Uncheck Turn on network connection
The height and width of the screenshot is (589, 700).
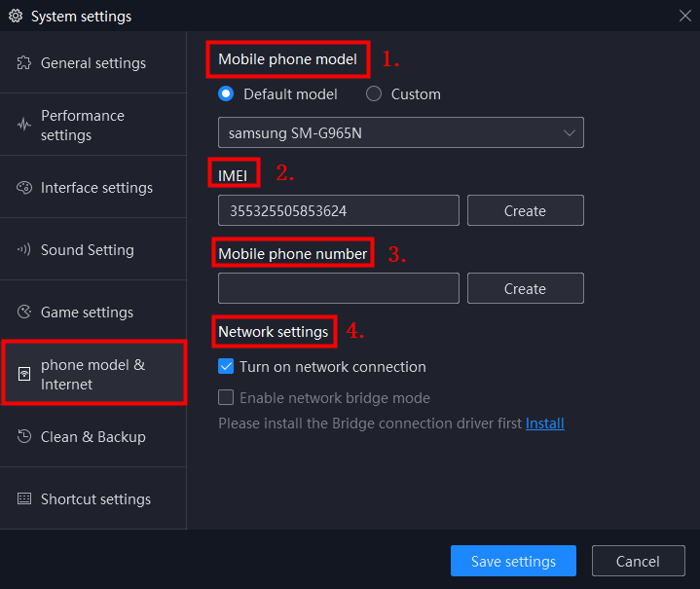coord(226,367)
